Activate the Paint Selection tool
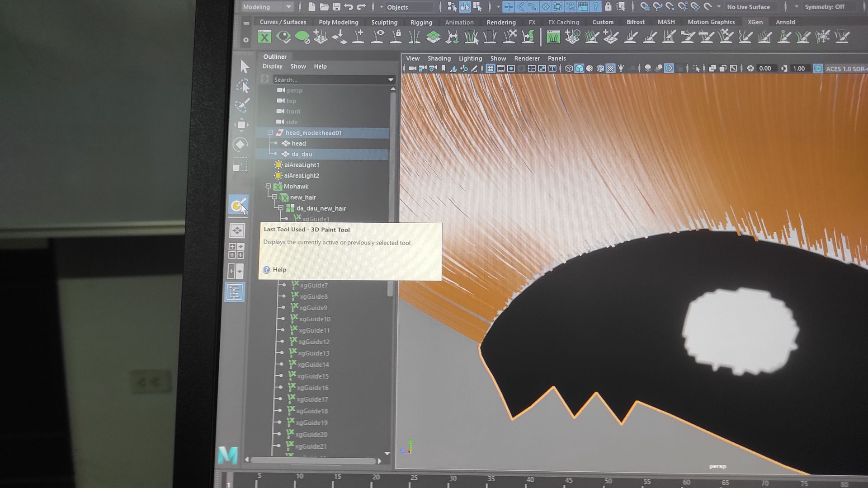The image size is (868, 488). tap(242, 105)
